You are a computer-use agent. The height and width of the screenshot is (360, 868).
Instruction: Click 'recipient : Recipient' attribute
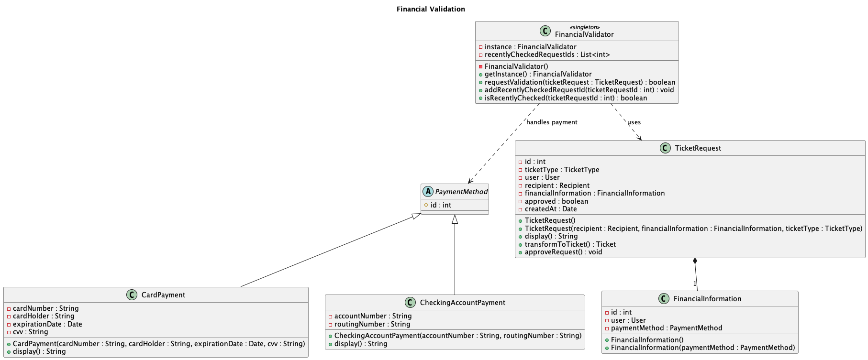tap(557, 185)
